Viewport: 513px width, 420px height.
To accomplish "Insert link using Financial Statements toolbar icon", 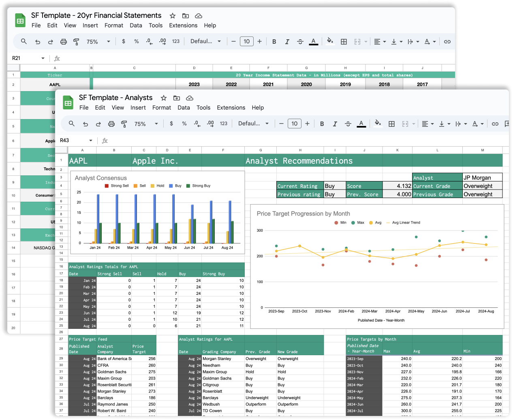I will pos(447,41).
